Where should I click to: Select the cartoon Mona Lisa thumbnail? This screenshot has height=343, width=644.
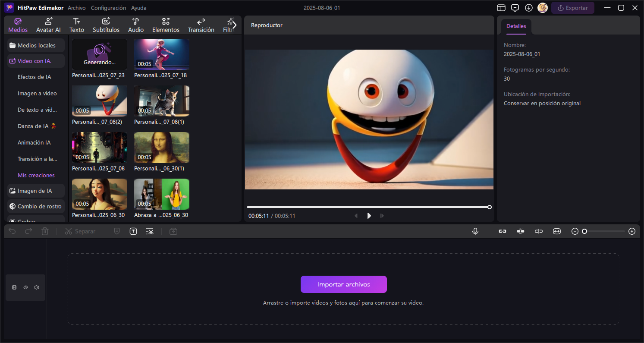tap(100, 194)
